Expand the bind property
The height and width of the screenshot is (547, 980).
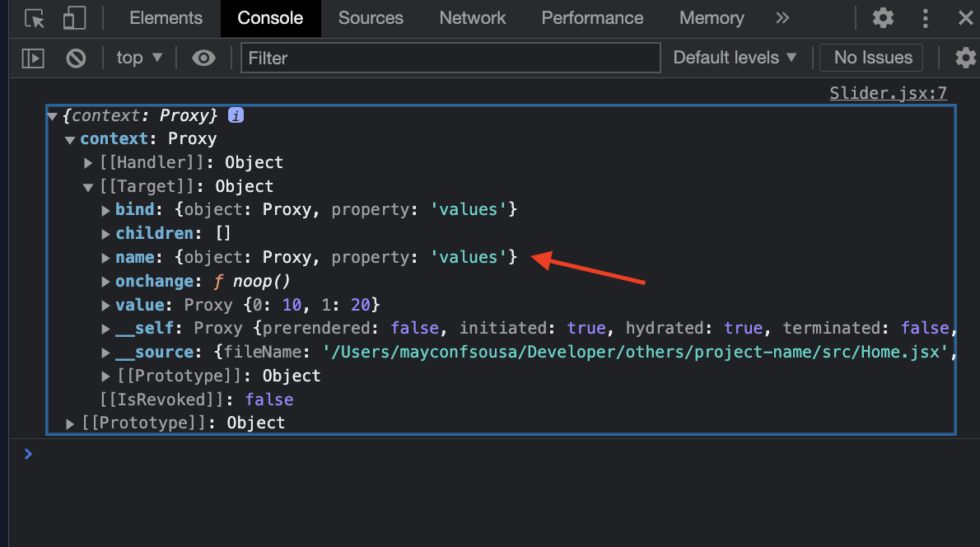pyautogui.click(x=105, y=210)
